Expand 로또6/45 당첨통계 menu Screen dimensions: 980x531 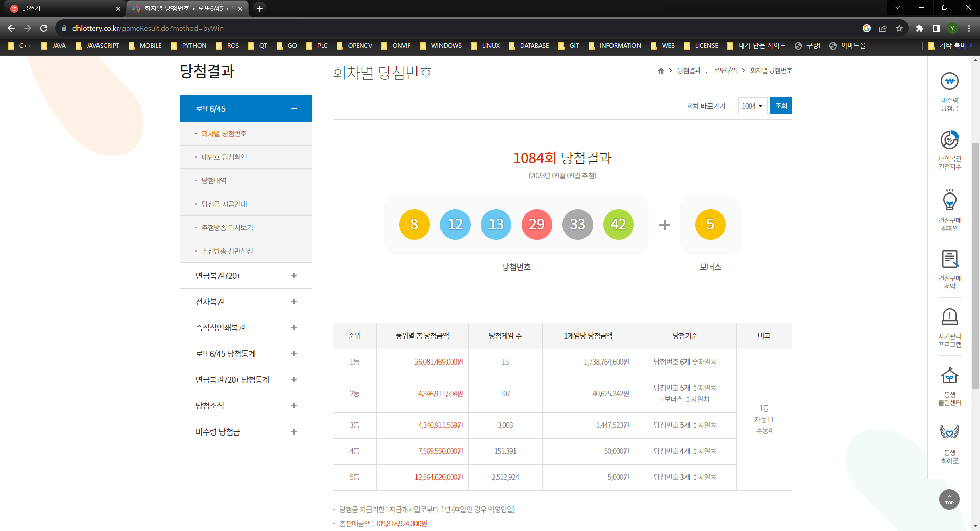click(294, 354)
